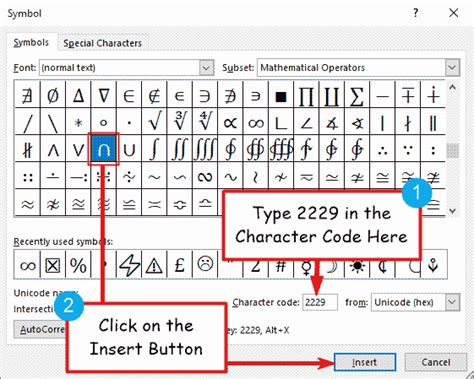Select infinity ∞ in the Mathematical Operators grid

256,122
